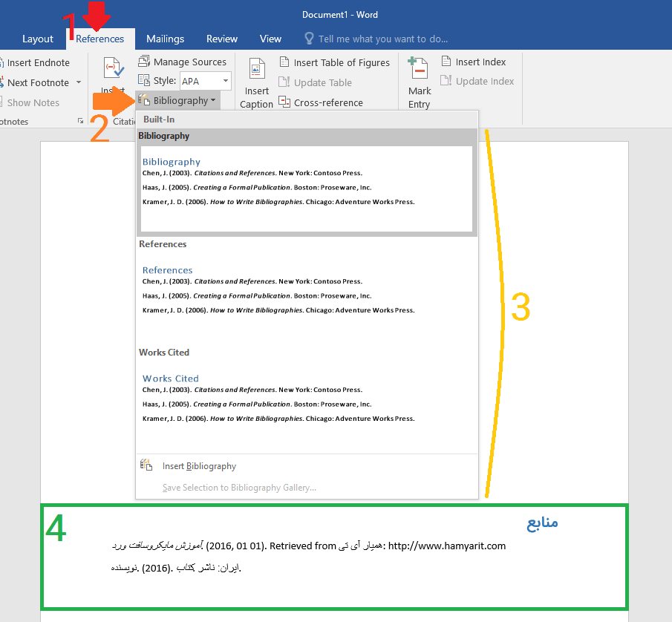Click the Style icon beside APA
This screenshot has width=672, height=622.
pos(143,80)
